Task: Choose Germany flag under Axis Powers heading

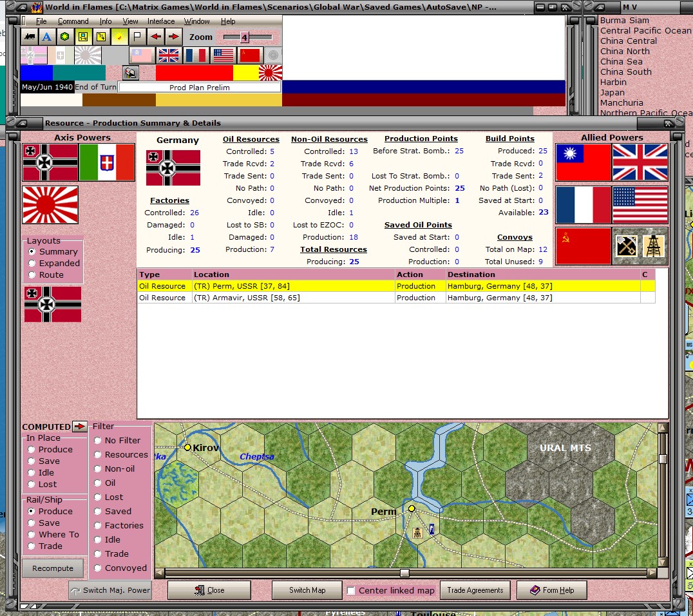Action: (50, 162)
